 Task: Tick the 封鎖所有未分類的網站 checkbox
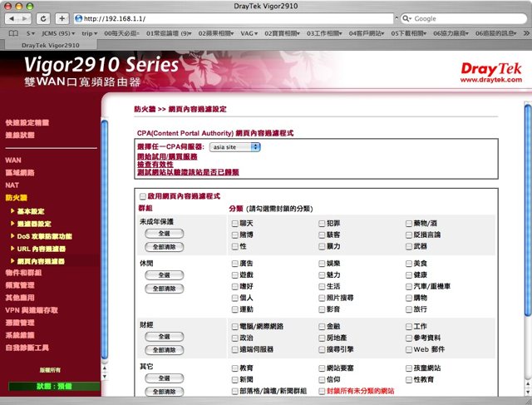(x=322, y=391)
